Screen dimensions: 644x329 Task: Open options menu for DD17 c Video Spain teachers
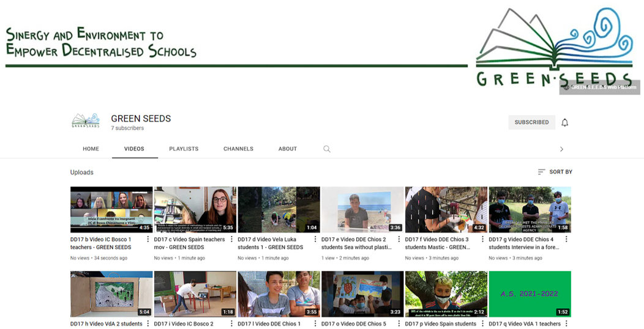pos(231,239)
